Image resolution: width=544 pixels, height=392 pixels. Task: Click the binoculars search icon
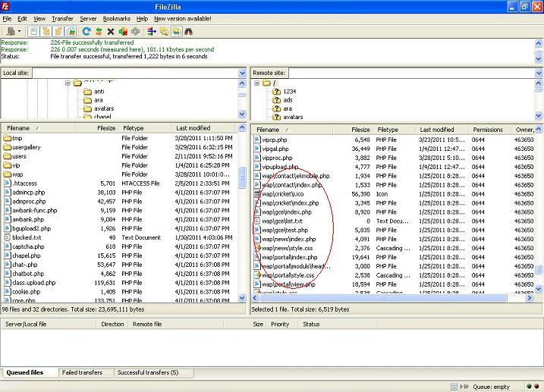coord(188,32)
